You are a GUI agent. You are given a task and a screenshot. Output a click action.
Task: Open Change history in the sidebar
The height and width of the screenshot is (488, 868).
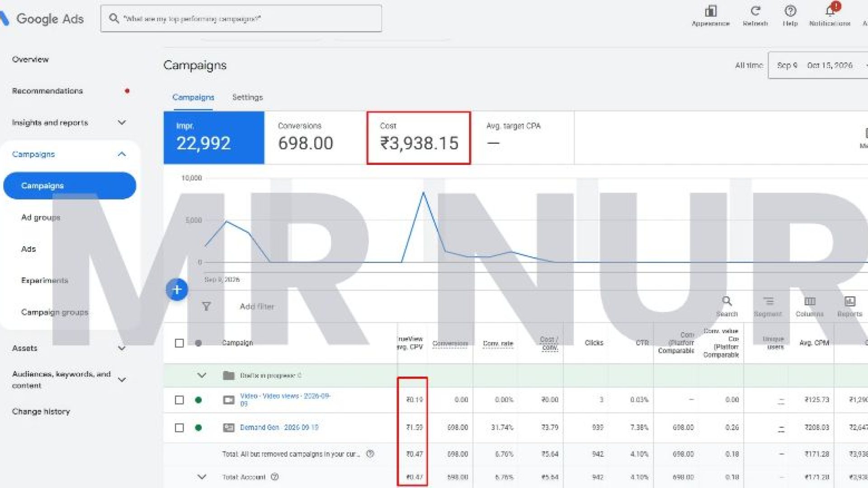click(41, 412)
